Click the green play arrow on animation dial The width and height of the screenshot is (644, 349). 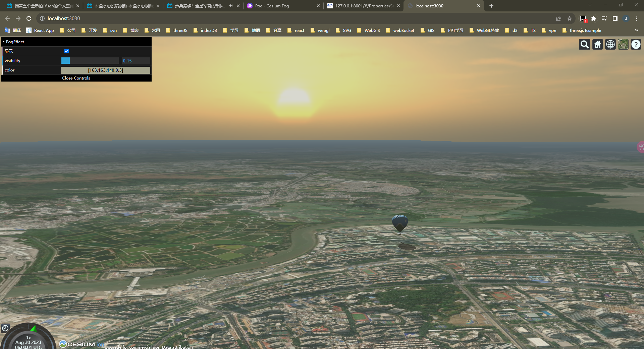[x=34, y=328]
